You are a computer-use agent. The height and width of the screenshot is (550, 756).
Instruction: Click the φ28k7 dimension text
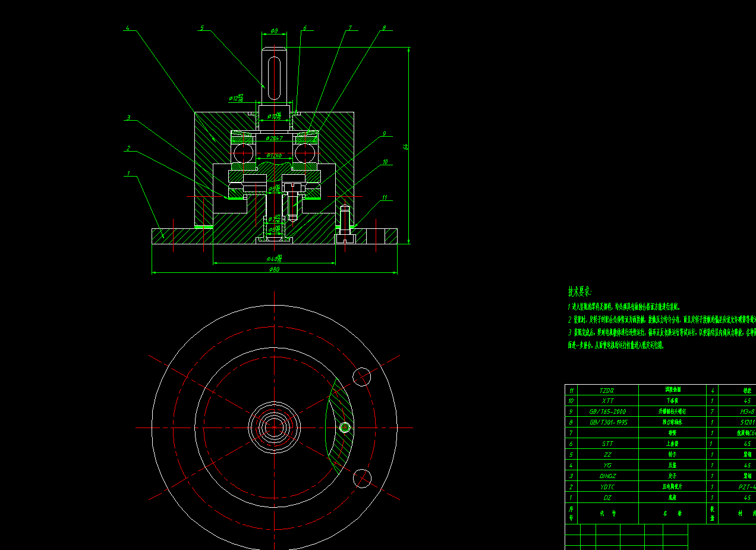pyautogui.click(x=274, y=138)
